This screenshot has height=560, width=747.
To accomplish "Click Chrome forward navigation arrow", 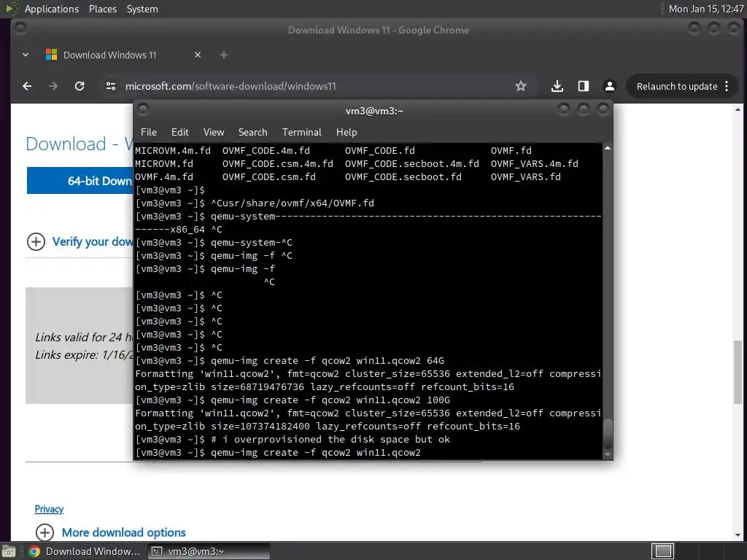I will pos(53,86).
